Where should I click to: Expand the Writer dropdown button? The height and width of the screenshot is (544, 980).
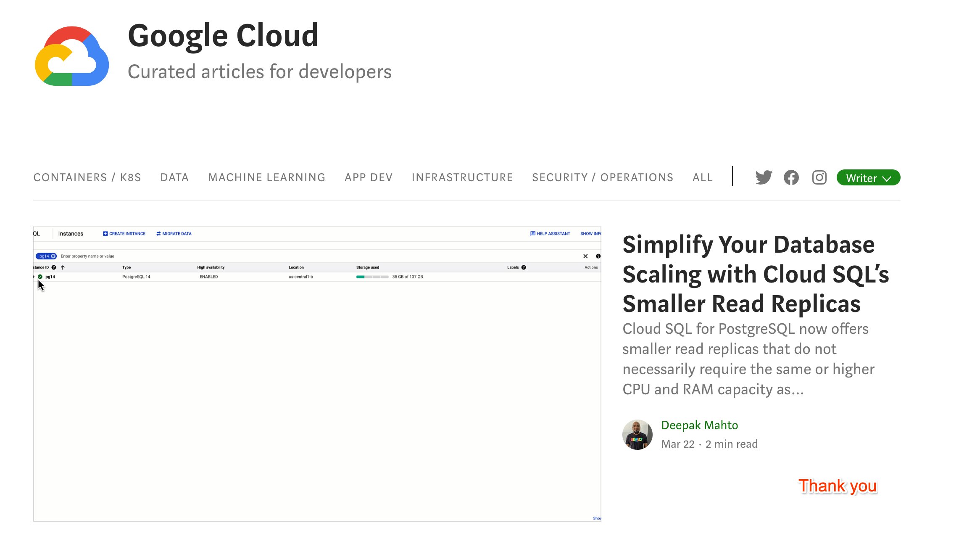[x=868, y=177]
